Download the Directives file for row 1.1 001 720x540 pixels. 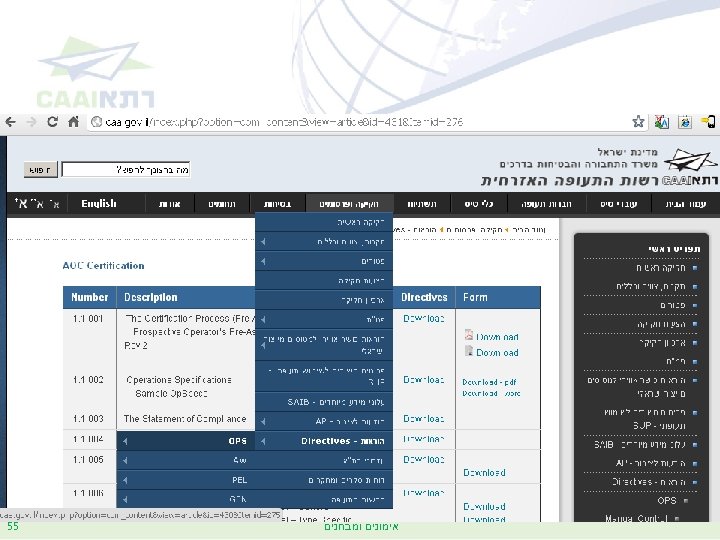[x=423, y=319]
